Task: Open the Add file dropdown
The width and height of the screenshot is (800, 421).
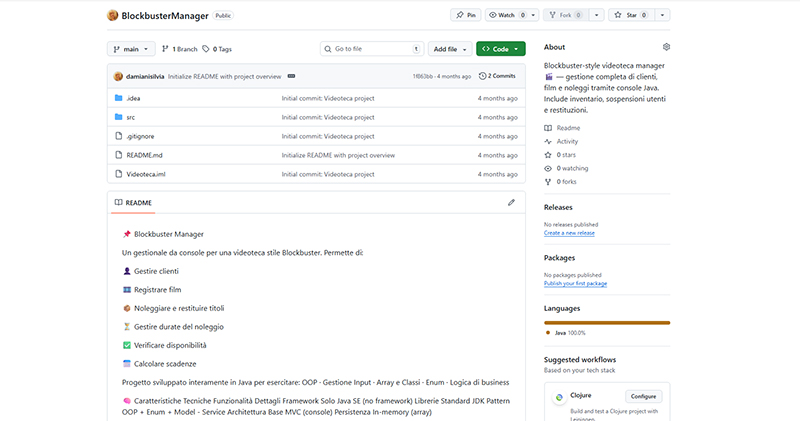Action: pos(449,49)
